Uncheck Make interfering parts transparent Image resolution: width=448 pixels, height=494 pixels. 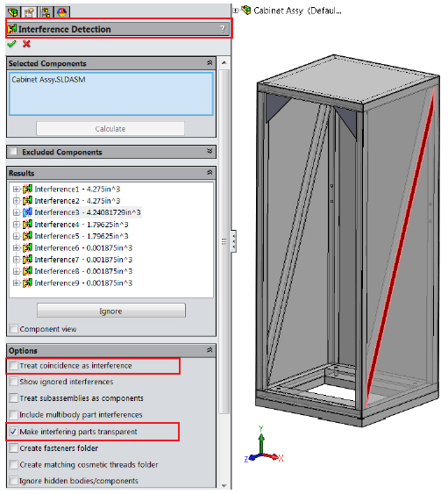pyautogui.click(x=13, y=432)
